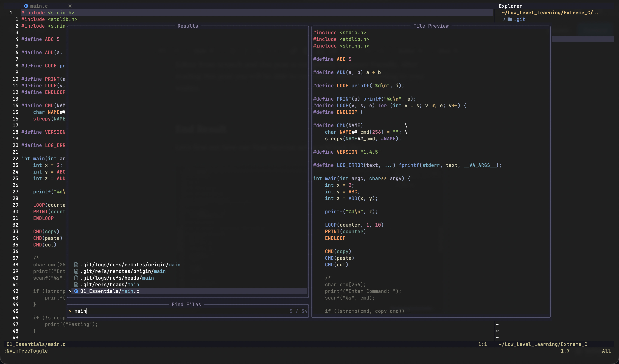Screen dimensions: 619x364
Task: Pick the .git/logs/refs/remotes/origin/main entry
Action: click(130, 265)
